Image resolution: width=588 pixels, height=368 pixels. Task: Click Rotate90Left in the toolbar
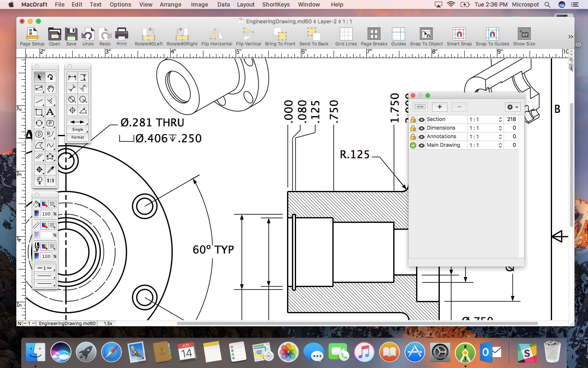(x=149, y=37)
